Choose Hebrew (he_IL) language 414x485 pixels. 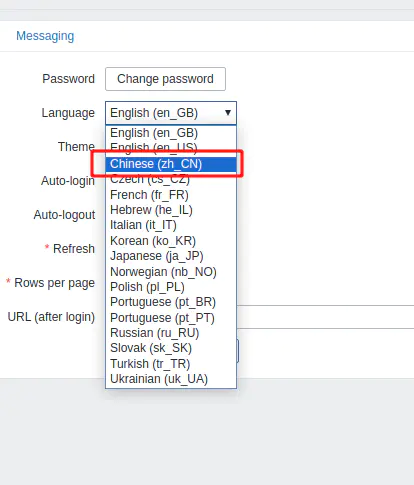click(x=171, y=210)
